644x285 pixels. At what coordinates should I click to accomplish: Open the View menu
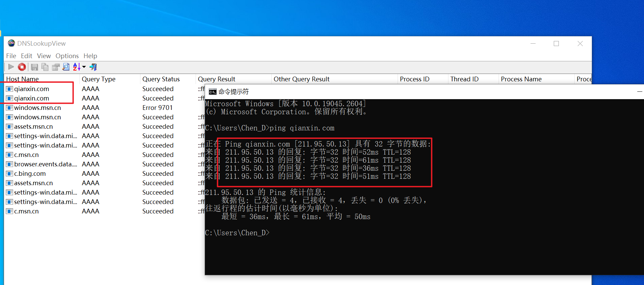point(44,56)
